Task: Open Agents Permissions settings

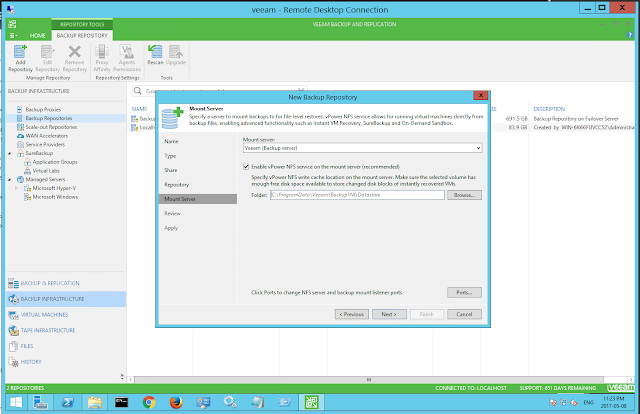Action: pyautogui.click(x=127, y=58)
